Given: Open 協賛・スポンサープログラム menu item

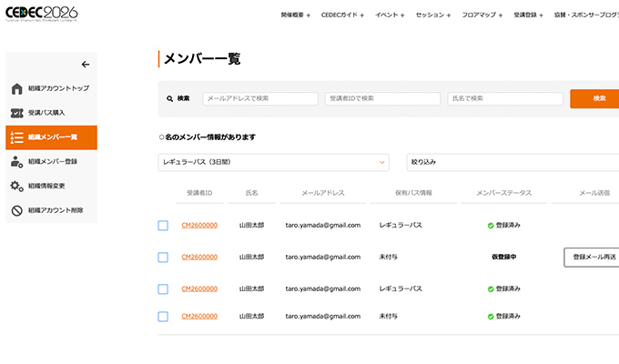Looking at the screenshot, I should coord(586,15).
